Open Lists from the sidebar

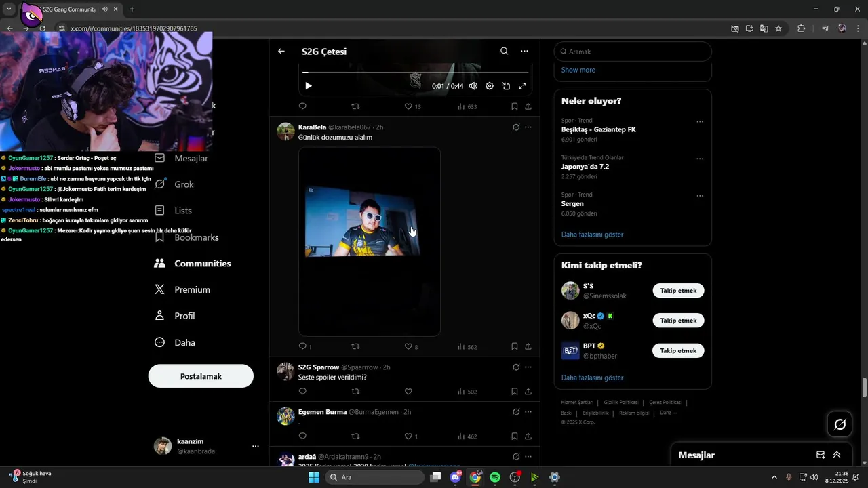(x=173, y=211)
